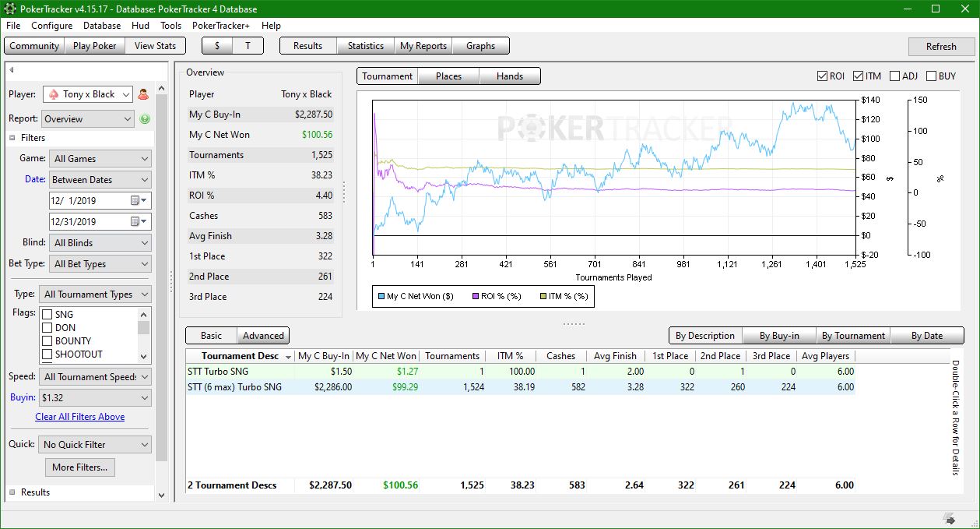Select the View Stats tab
The width and height of the screenshot is (980, 529).
pyautogui.click(x=155, y=46)
